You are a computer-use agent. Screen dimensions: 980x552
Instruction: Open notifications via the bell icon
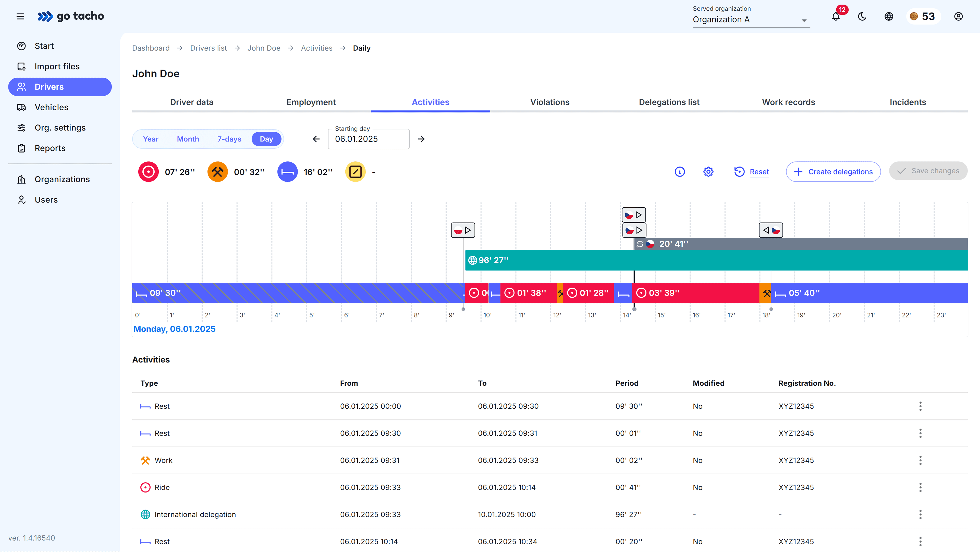836,16
